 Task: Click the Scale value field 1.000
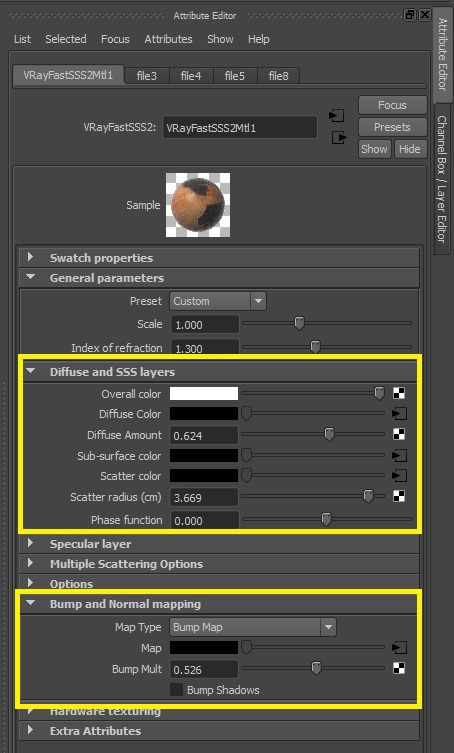click(204, 324)
